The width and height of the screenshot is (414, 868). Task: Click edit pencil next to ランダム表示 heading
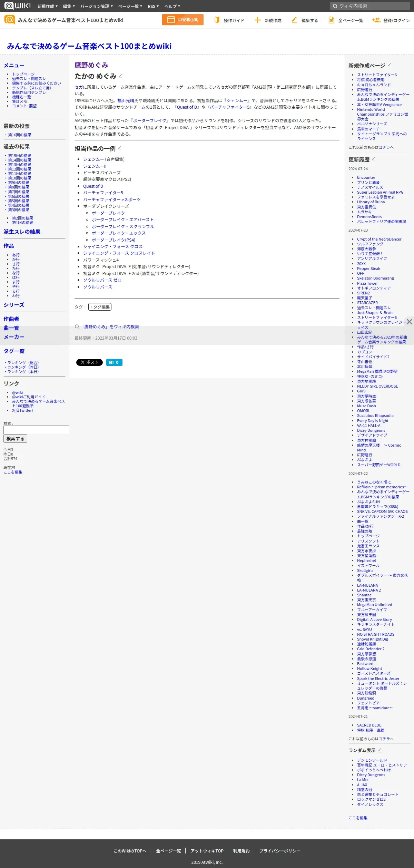[x=380, y=750]
